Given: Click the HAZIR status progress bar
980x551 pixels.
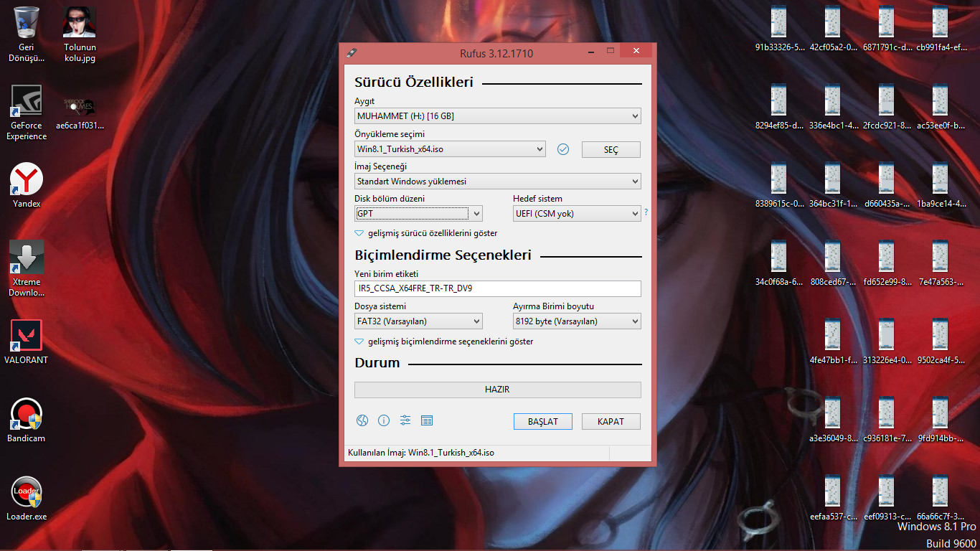Looking at the screenshot, I should pyautogui.click(x=498, y=390).
